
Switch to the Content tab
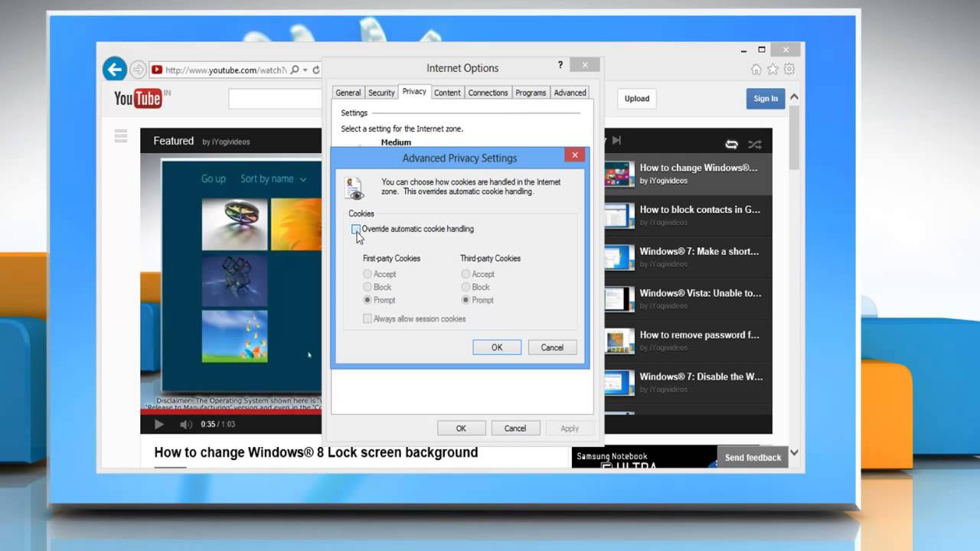coord(447,93)
